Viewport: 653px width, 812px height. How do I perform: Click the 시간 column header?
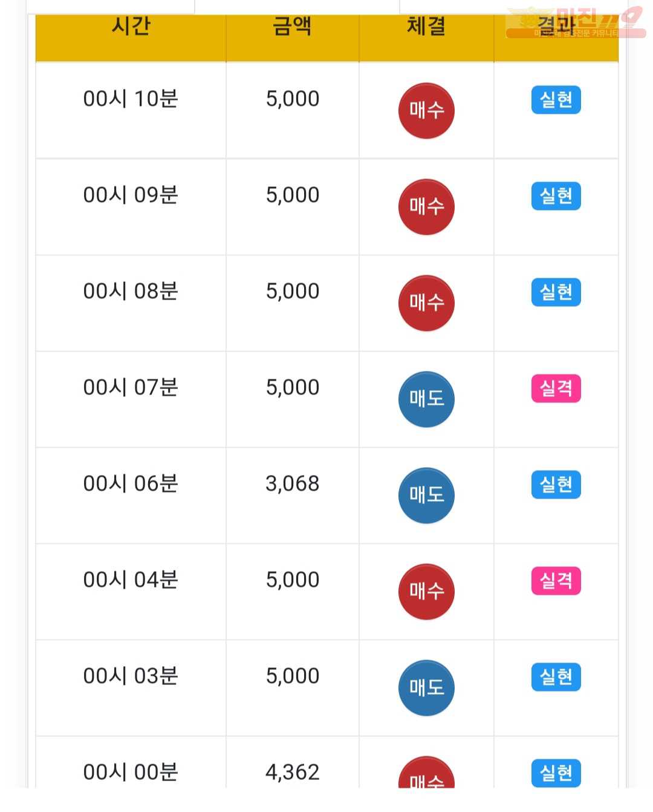(x=131, y=27)
